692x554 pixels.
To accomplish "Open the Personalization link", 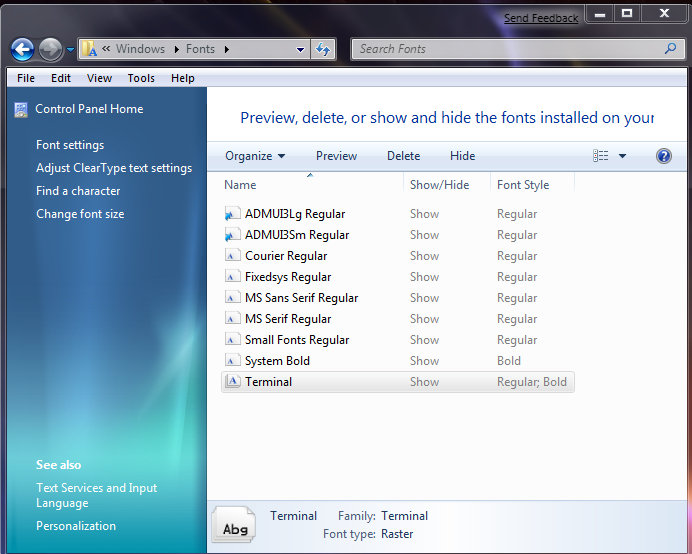I will (76, 526).
